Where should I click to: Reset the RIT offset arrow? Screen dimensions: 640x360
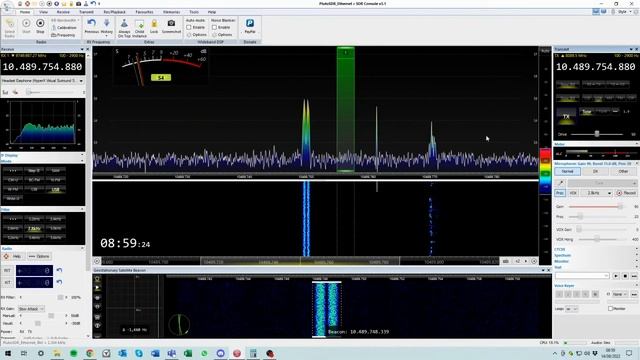59,270
